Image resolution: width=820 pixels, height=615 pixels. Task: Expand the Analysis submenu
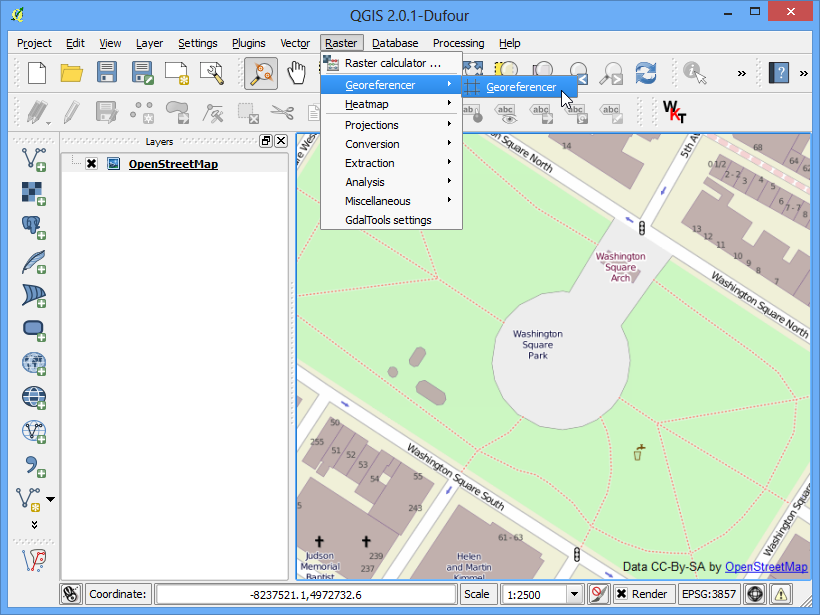tap(391, 182)
